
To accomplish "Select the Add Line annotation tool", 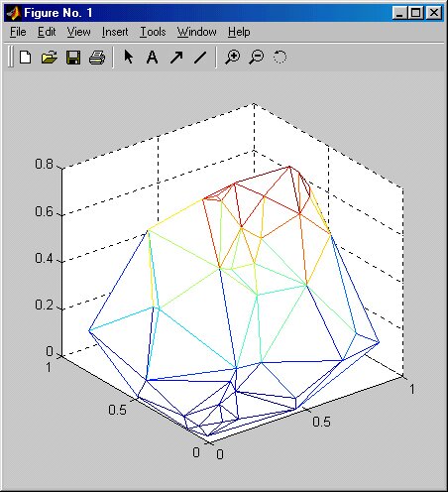I will tap(200, 58).
